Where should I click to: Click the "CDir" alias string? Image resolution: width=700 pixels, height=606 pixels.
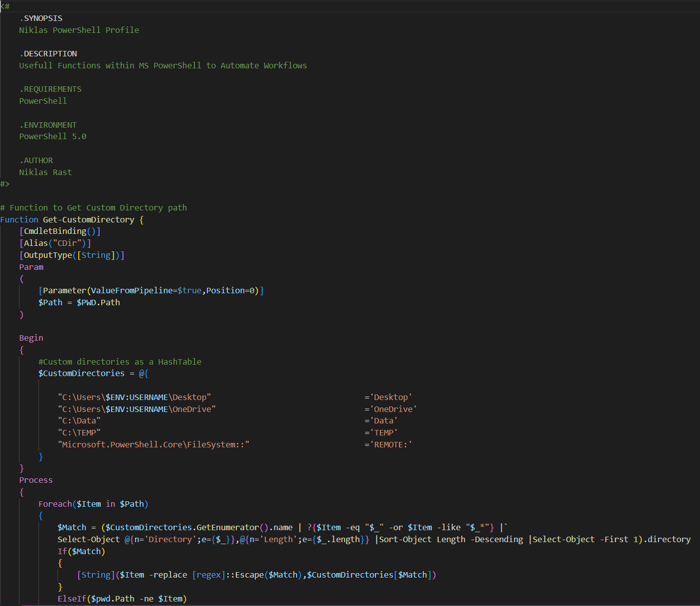click(67, 243)
